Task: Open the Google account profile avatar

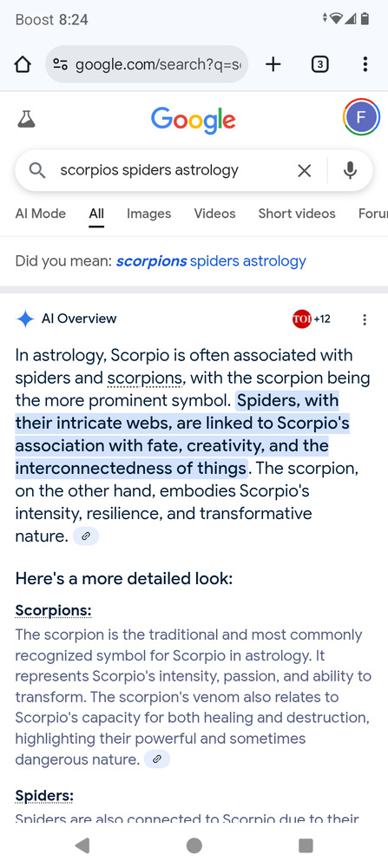Action: (361, 117)
